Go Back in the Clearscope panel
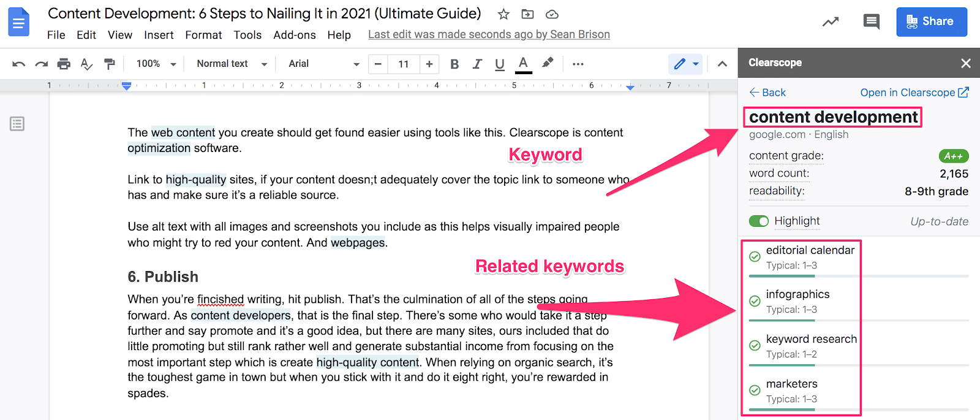 coord(767,93)
